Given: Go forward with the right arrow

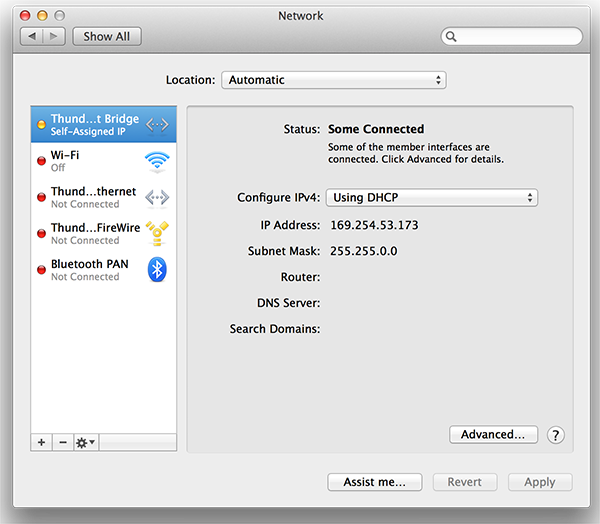Looking at the screenshot, I should [54, 36].
